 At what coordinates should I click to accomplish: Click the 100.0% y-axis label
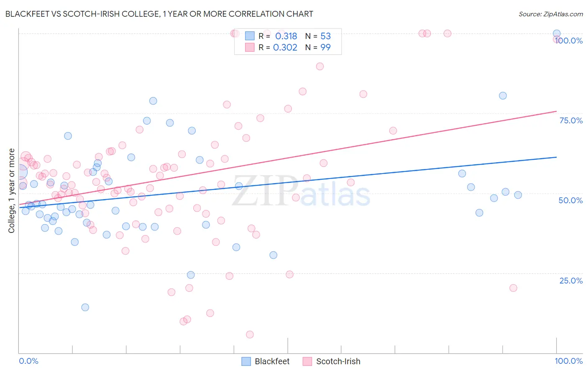click(x=569, y=41)
